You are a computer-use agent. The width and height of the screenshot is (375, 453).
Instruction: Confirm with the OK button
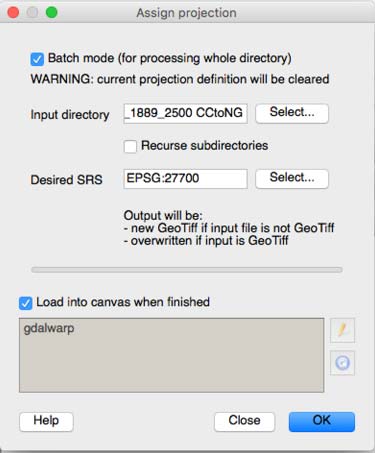[x=322, y=421]
